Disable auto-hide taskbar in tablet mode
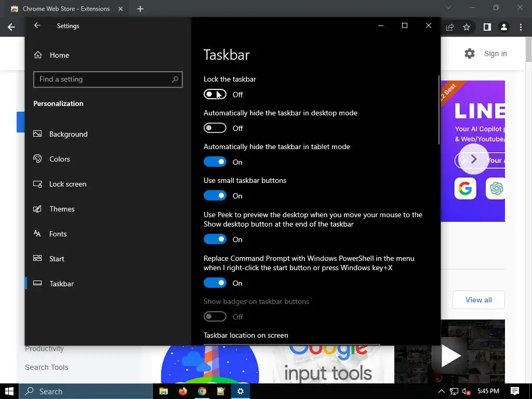The height and width of the screenshot is (399, 532). (215, 162)
